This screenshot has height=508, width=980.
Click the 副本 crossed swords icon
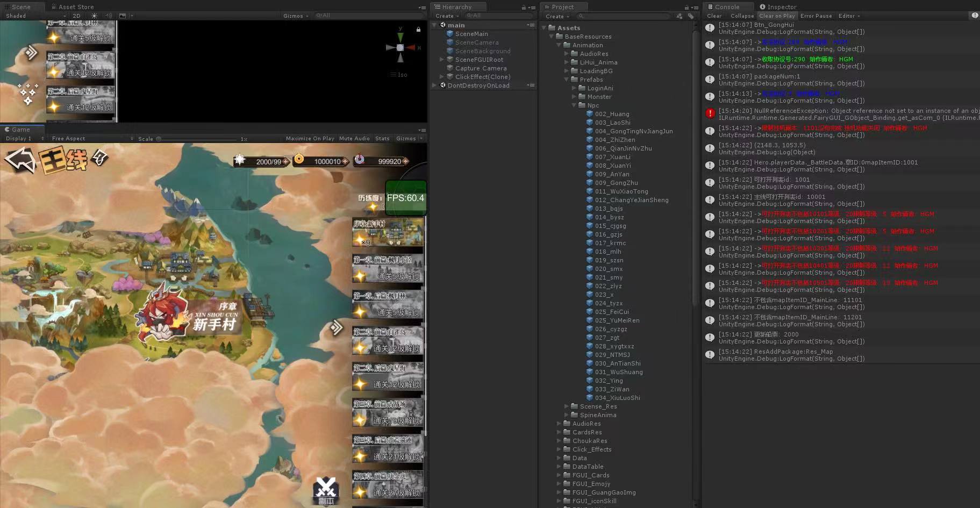pos(326,490)
